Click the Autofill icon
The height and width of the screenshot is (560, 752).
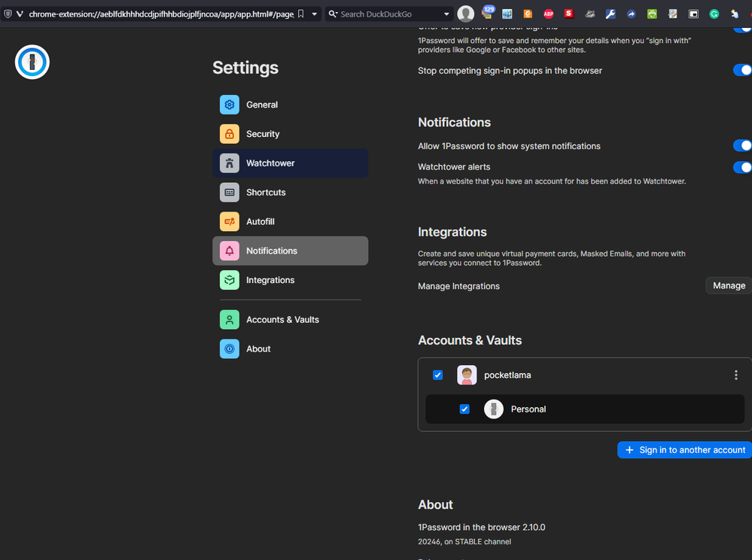point(230,221)
